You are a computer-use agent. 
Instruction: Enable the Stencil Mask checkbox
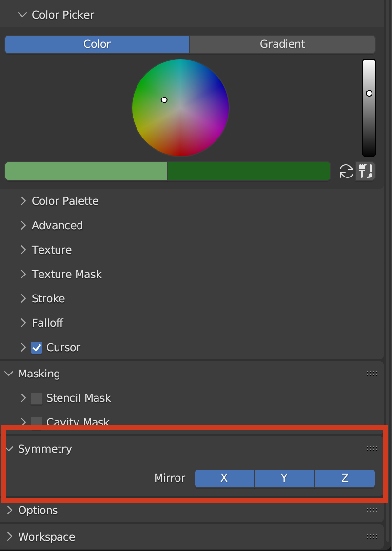coord(37,398)
